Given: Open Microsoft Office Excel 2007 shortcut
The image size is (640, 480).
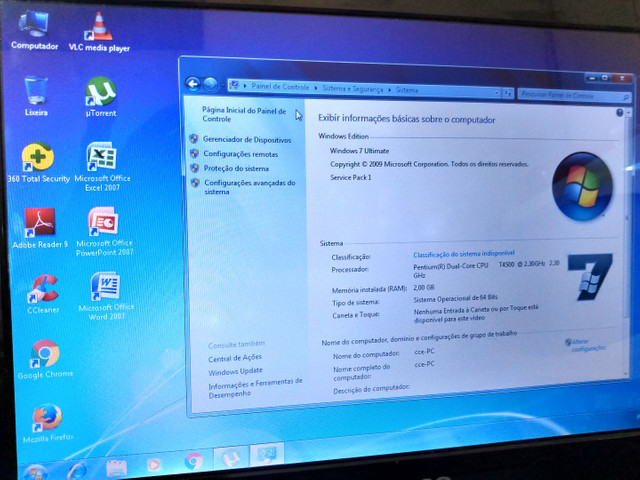Looking at the screenshot, I should pyautogui.click(x=102, y=167).
